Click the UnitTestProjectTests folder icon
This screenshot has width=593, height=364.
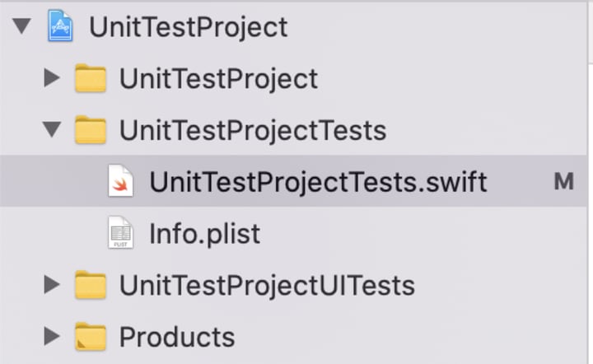91,130
